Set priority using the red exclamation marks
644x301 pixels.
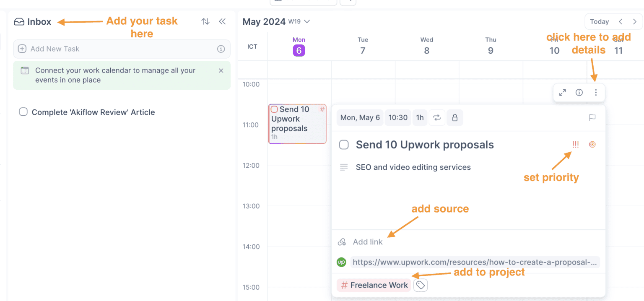click(x=575, y=145)
